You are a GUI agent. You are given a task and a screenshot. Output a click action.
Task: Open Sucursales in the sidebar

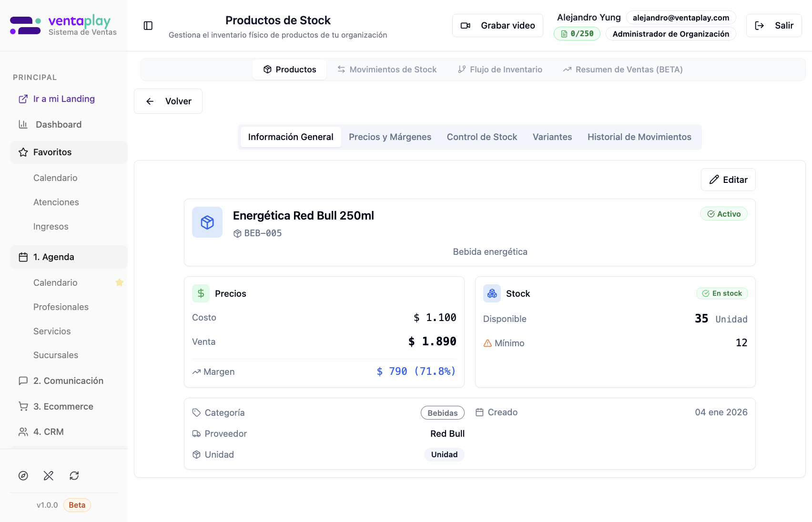coord(56,355)
